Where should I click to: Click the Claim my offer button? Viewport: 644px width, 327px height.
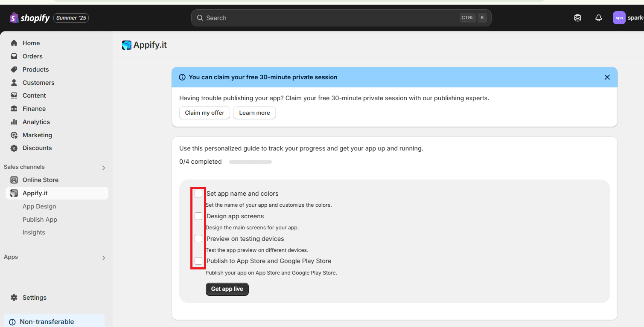(x=204, y=113)
